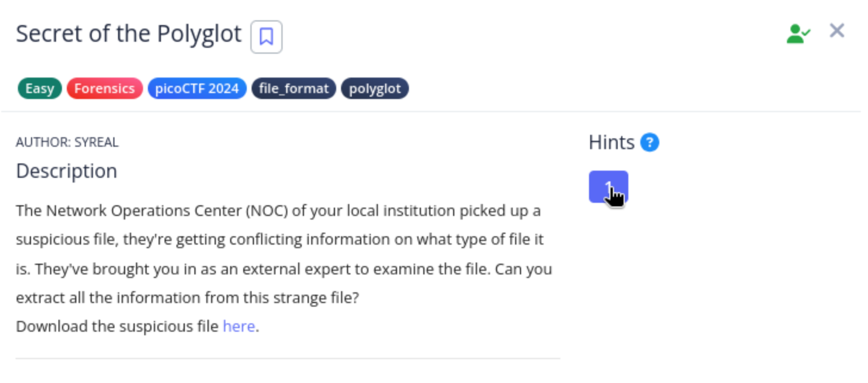Click the green solved-user status icon
Image resolution: width=868 pixels, height=383 pixels.
coord(798,33)
